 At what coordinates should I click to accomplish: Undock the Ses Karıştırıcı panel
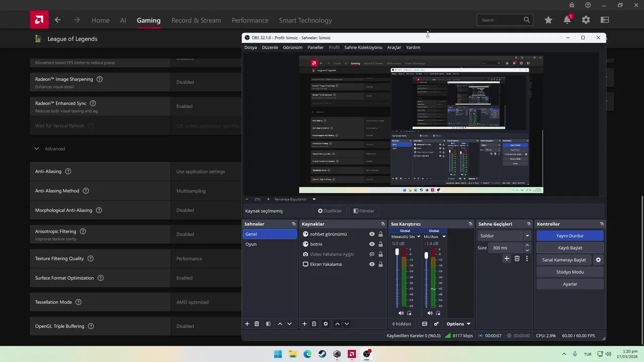tap(470, 224)
